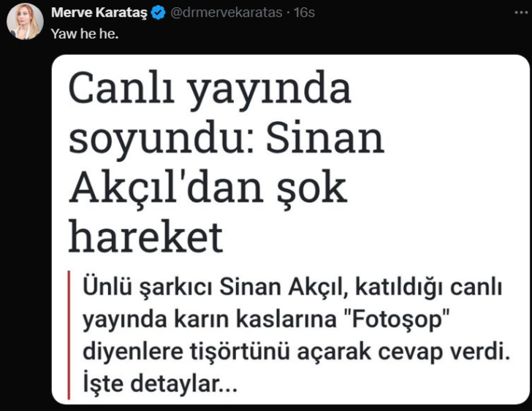Open Merve Karataş profile avatar photo
Viewport: 532px width, 411px height.
25,22
